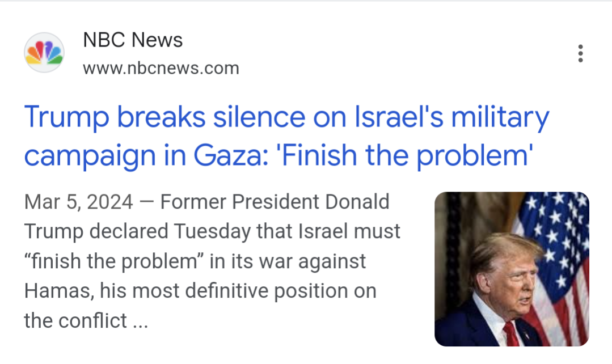Click the 'NBC News' source name
Viewport: 612px width, 364px height.
coord(133,40)
